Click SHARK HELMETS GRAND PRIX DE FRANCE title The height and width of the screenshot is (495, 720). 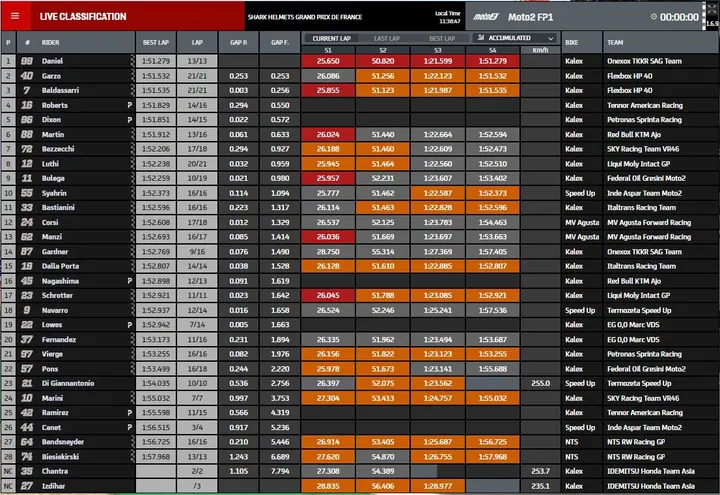[x=305, y=17]
